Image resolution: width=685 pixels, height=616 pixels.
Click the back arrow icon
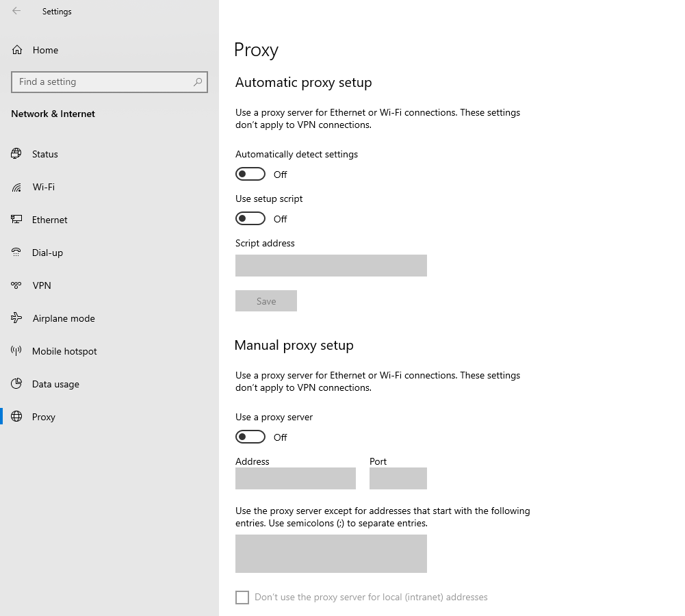pyautogui.click(x=16, y=11)
